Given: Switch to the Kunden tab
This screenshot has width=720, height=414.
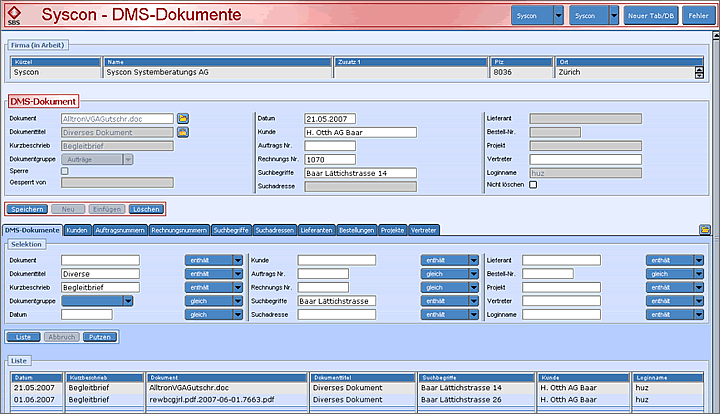Looking at the screenshot, I should tap(77, 230).
